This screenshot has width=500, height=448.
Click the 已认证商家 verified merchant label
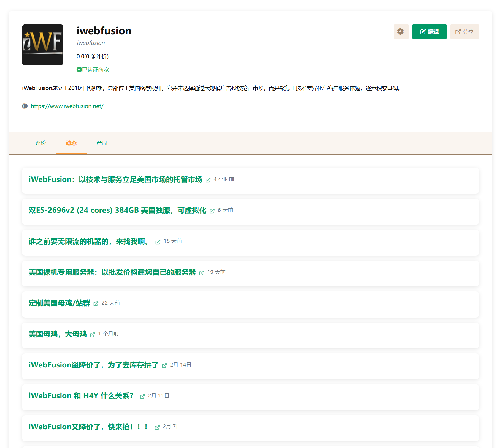pyautogui.click(x=96, y=70)
